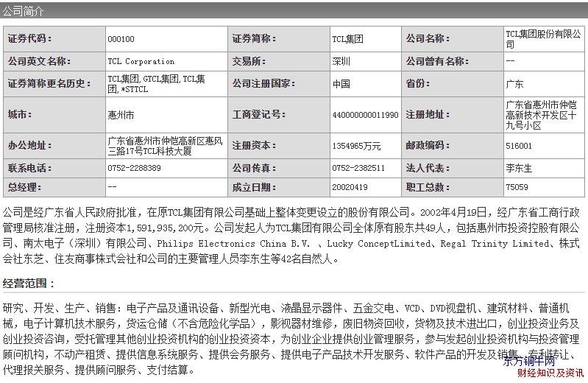Click the 证券代码 label cell
The width and height of the screenshot is (588, 383).
click(x=54, y=39)
